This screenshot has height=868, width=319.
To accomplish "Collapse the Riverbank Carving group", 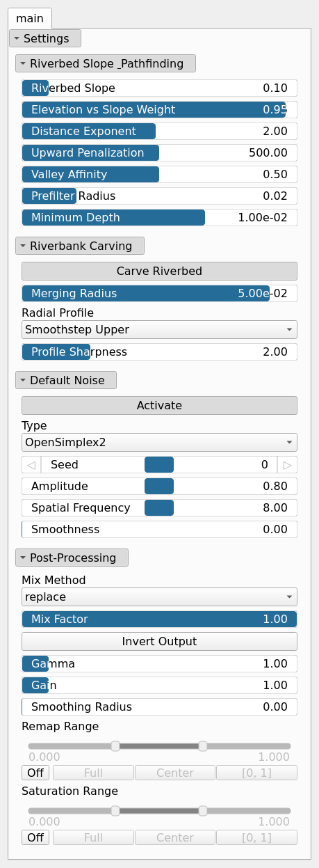I will pyautogui.click(x=79, y=246).
